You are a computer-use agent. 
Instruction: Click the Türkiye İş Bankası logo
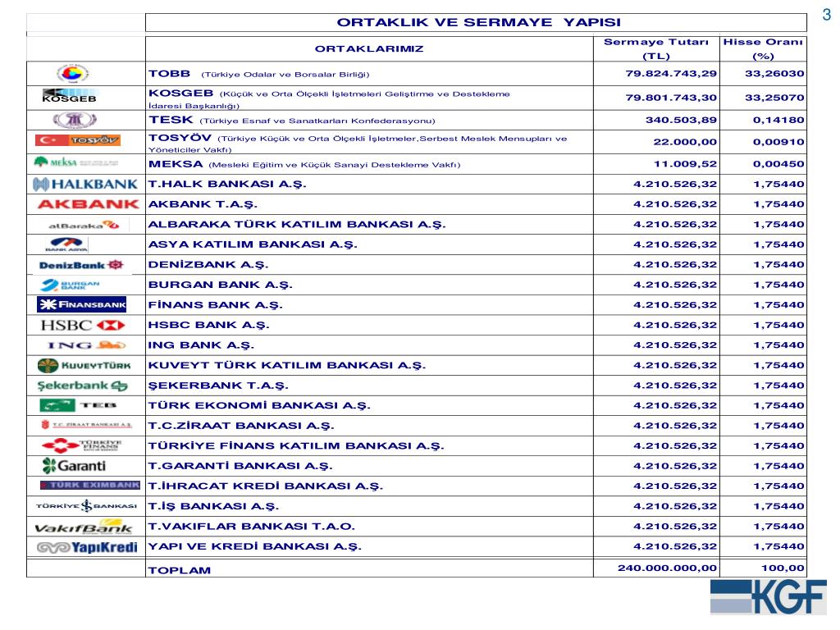pyautogui.click(x=86, y=505)
